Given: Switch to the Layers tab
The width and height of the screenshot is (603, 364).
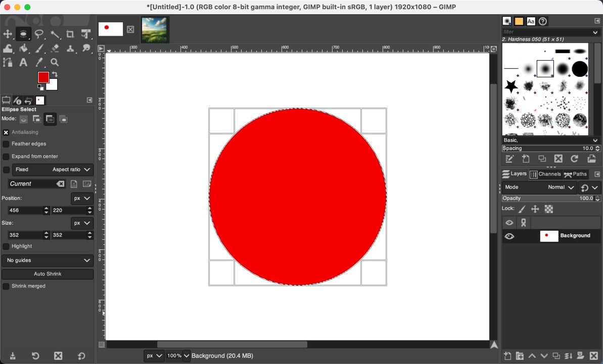Looking at the screenshot, I should [x=514, y=174].
